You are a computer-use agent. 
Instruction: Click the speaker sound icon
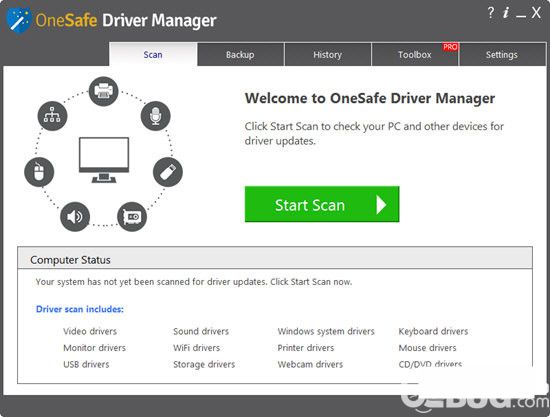[75, 217]
